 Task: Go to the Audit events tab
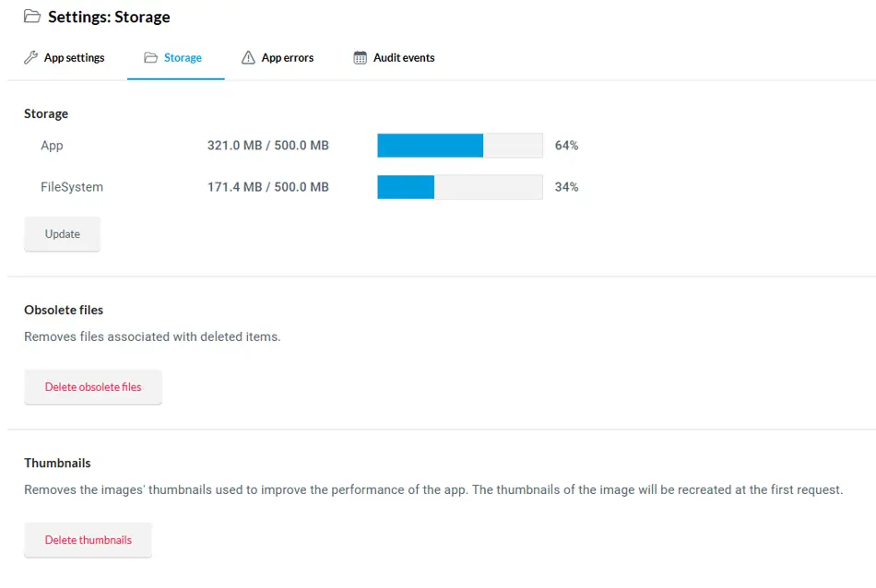click(x=394, y=57)
